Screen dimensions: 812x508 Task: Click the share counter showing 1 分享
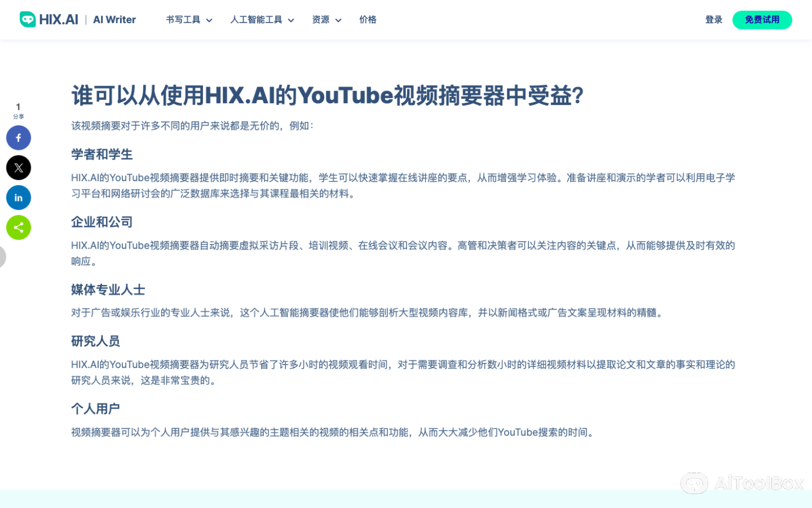point(18,111)
